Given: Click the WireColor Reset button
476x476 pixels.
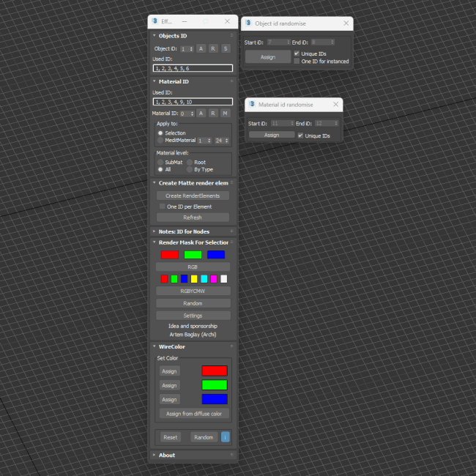Looking at the screenshot, I should (x=171, y=437).
